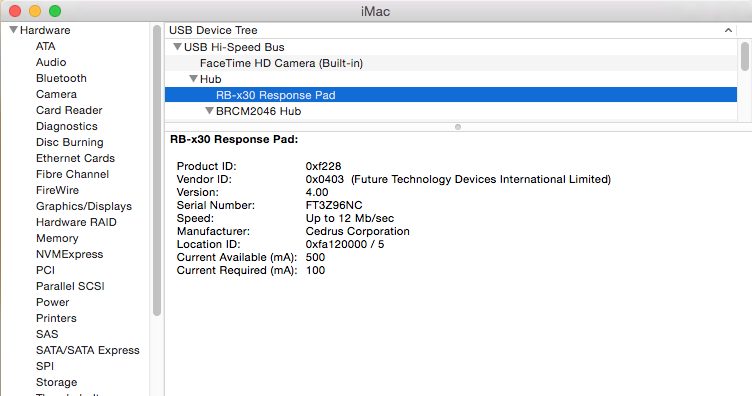The height and width of the screenshot is (396, 752).
Task: Minimize the iMac window
Action: (35, 11)
